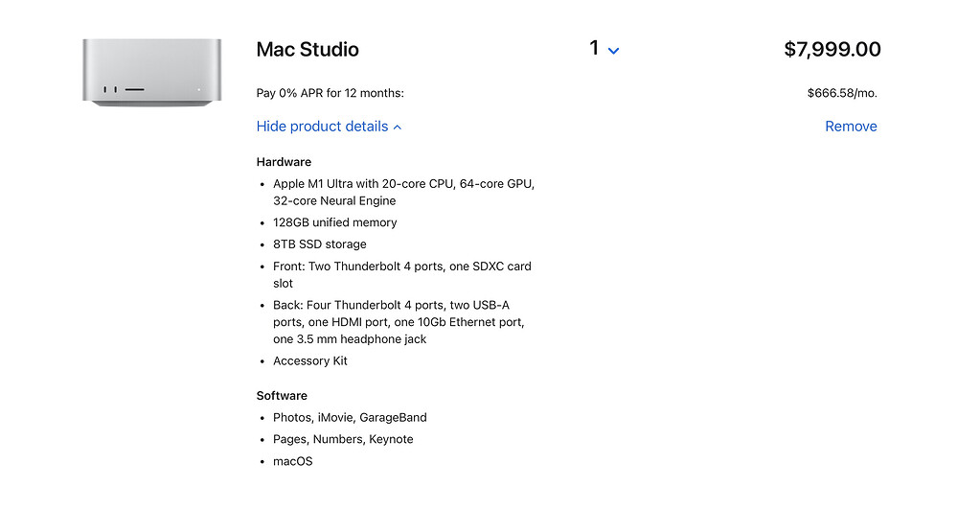Click the Software section heading
Image resolution: width=980 pixels, height=510 pixels.
tap(282, 396)
